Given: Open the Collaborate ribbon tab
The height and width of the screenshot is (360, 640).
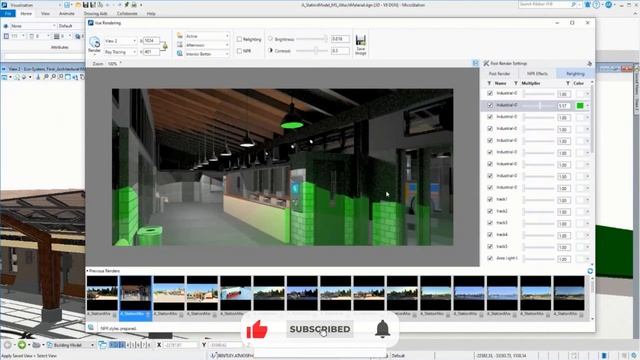Looking at the screenshot, I should [127, 13].
